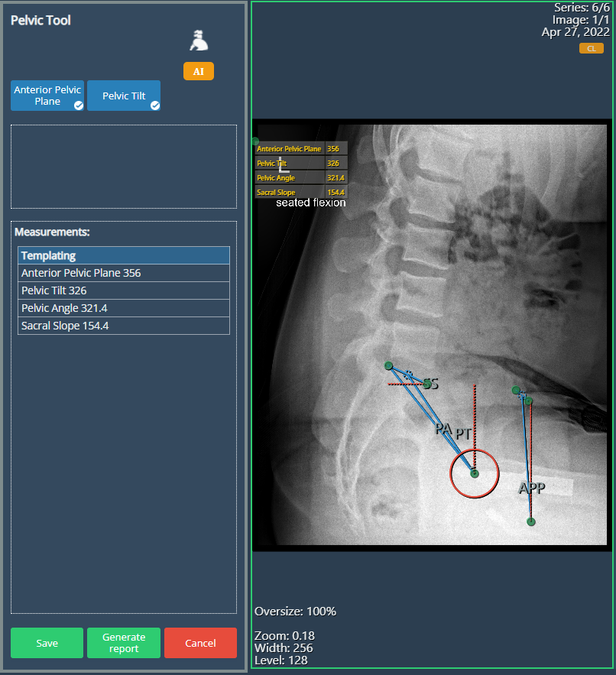Pick Anterior Pelvic Plane 356 list entry
616x675 pixels.
click(x=124, y=273)
